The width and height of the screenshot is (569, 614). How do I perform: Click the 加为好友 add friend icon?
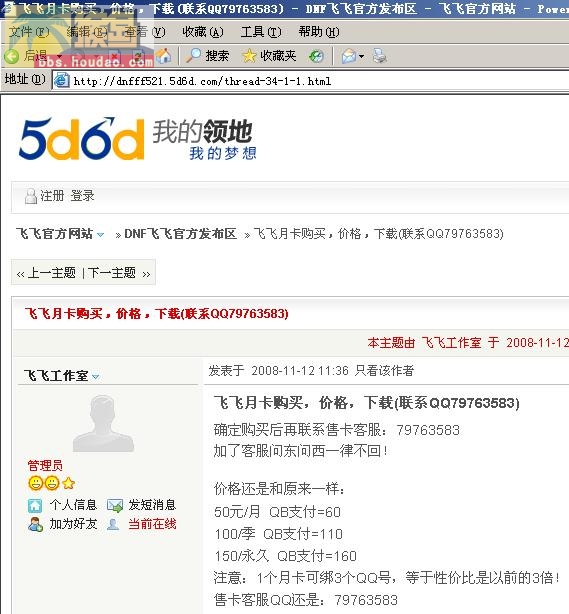[x=35, y=524]
